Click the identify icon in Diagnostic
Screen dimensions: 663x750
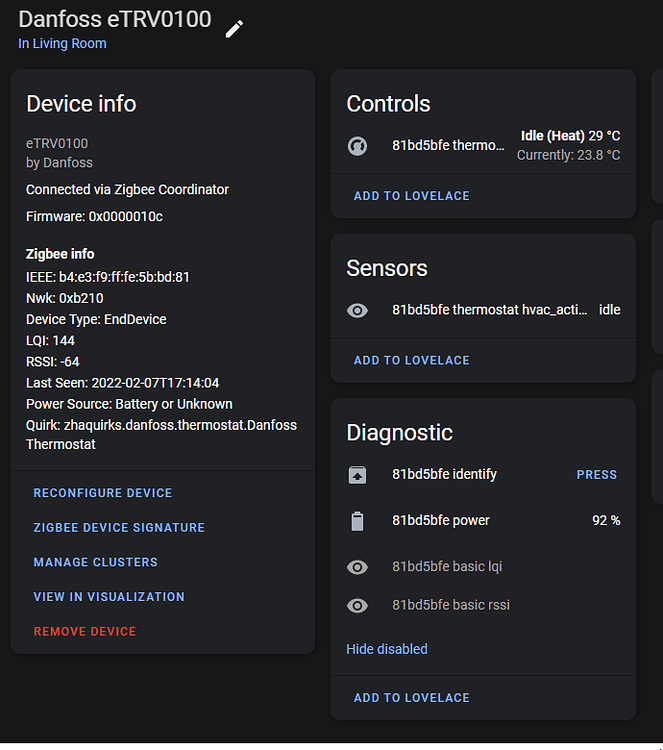(x=357, y=475)
